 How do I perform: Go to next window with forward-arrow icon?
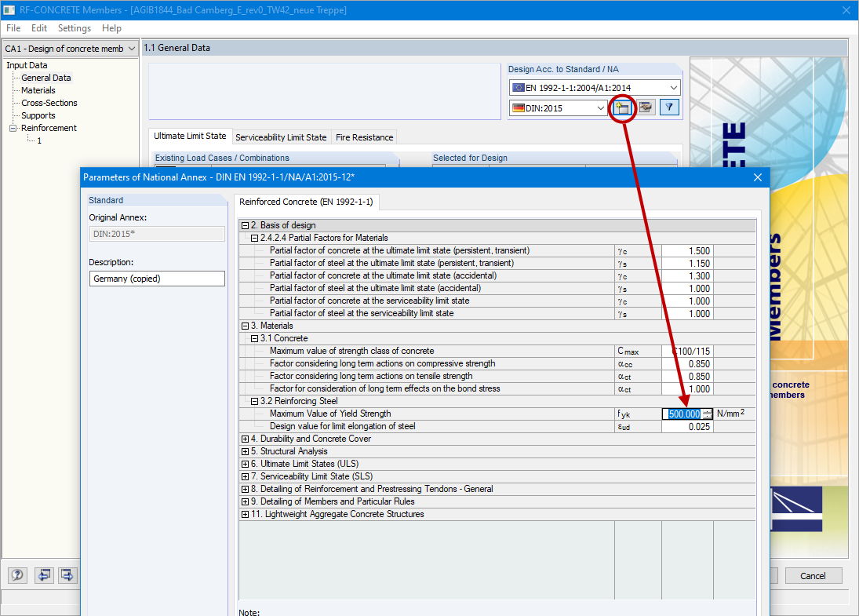(x=67, y=575)
